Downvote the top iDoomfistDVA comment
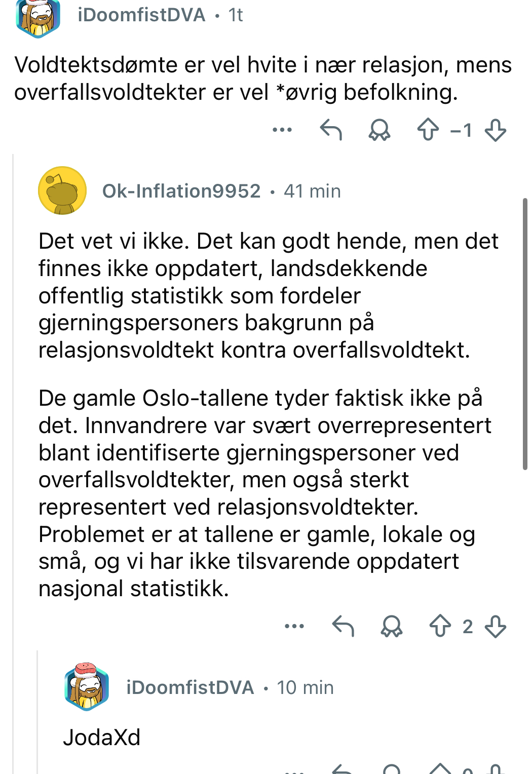Screen dimensions: 532x774 click(495, 130)
